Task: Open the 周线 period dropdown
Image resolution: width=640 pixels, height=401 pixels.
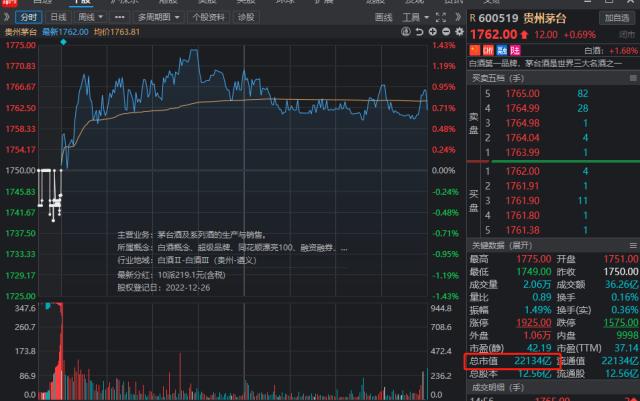Action: coord(90,17)
